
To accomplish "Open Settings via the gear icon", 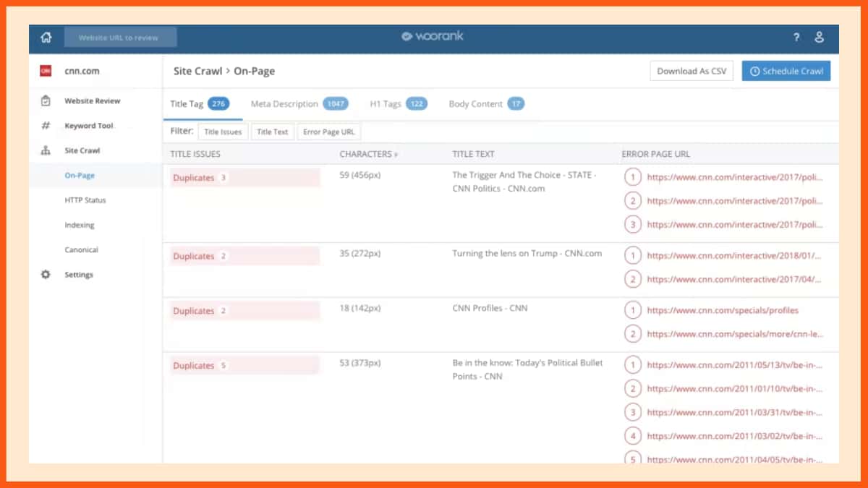I will 46,275.
